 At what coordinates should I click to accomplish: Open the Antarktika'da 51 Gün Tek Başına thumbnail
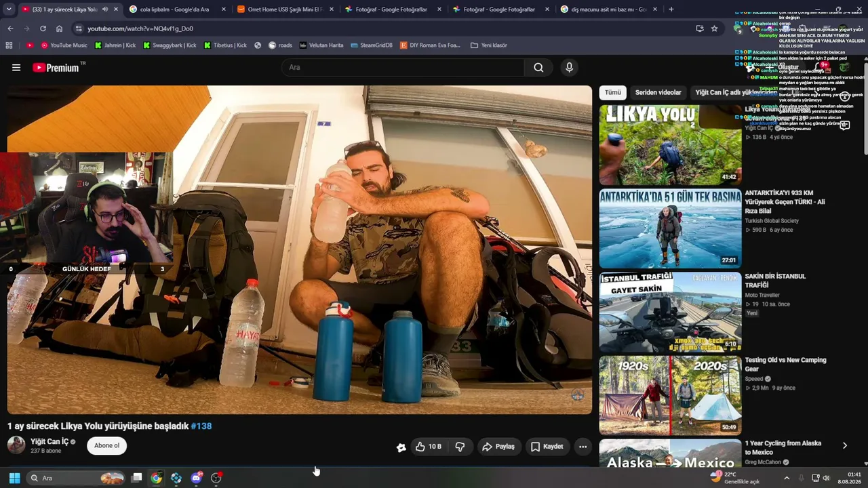point(670,228)
